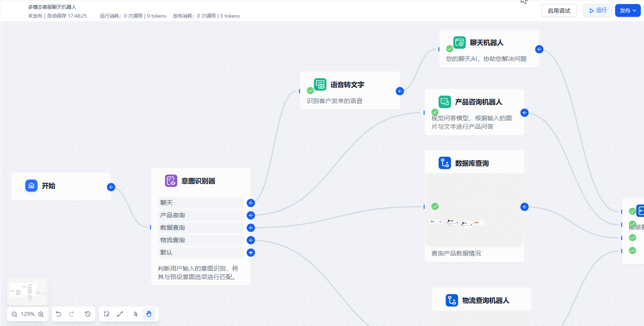
Task: Click the 意图识别器 node icon
Action: pos(171,181)
